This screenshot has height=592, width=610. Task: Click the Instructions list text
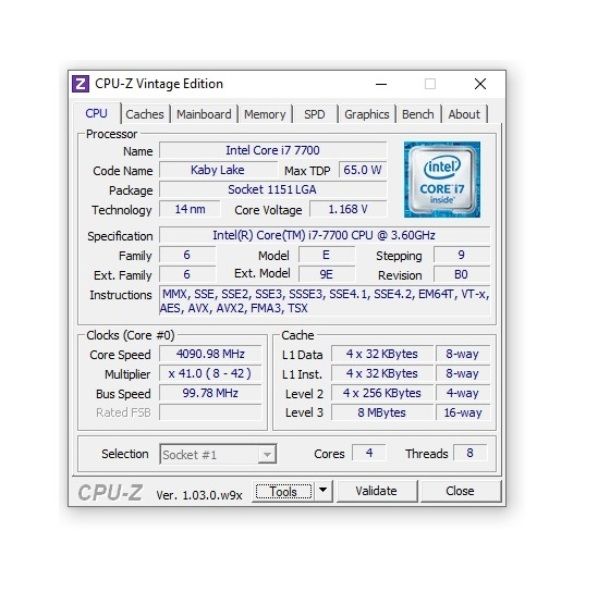point(324,301)
